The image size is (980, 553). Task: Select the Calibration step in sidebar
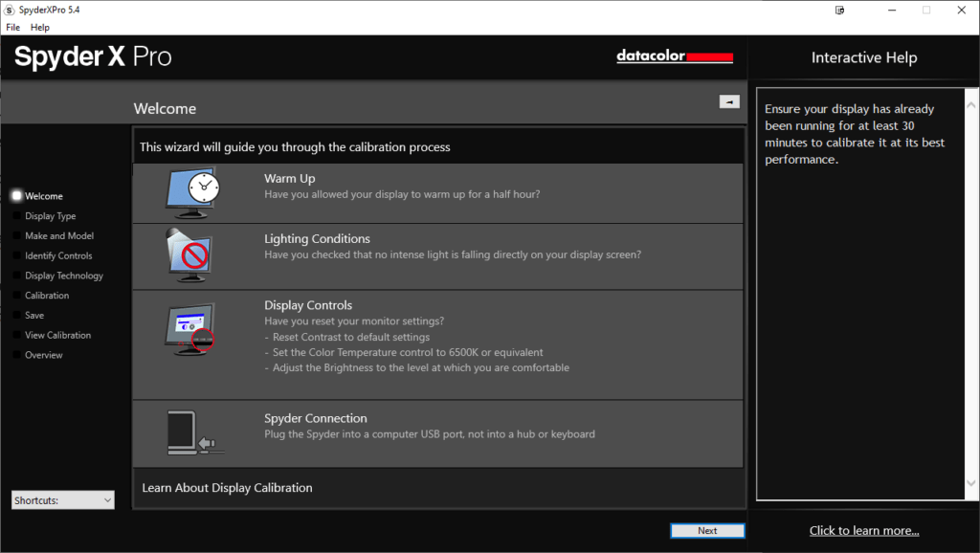click(47, 296)
